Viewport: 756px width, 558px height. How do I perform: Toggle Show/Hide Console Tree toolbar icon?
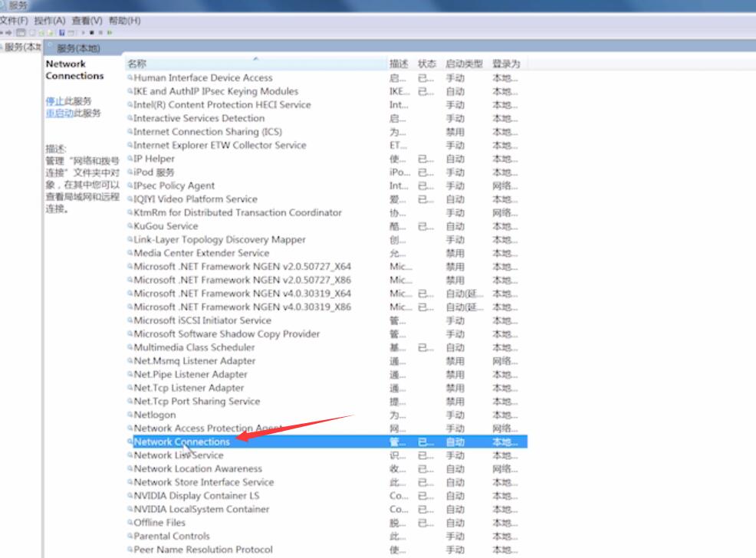coord(21,33)
